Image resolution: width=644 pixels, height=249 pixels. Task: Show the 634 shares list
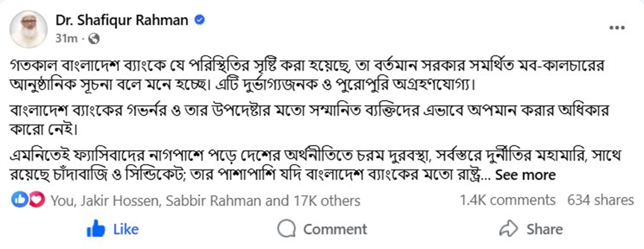pyautogui.click(x=600, y=200)
